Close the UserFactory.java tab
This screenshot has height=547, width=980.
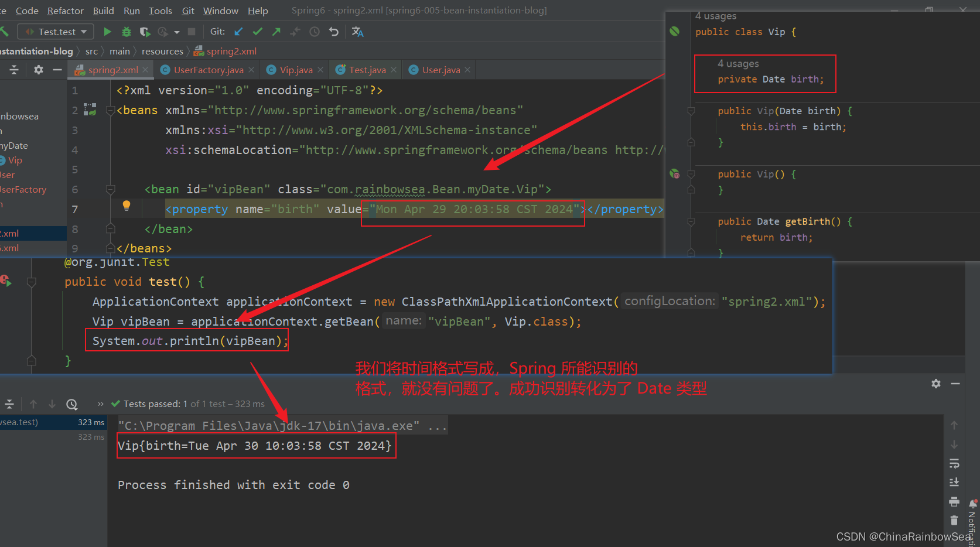click(x=251, y=70)
